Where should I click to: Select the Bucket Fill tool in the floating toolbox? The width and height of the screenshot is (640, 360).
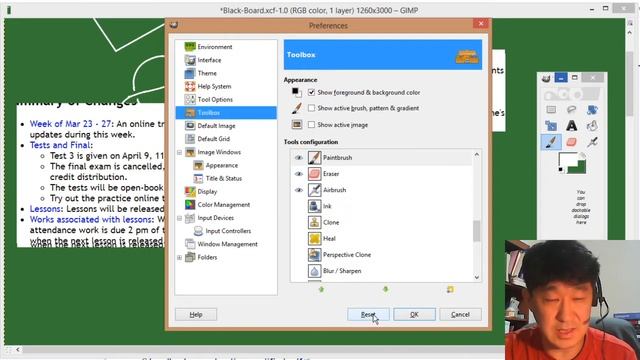click(x=592, y=126)
